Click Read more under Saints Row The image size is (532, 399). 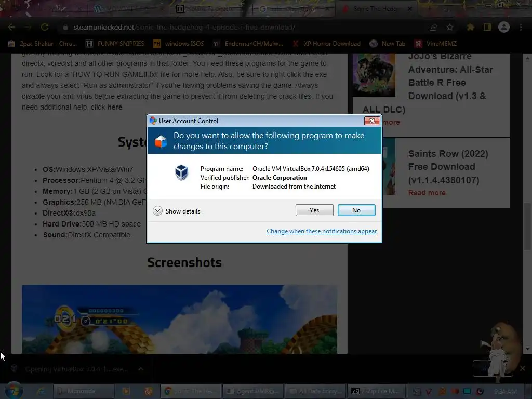pos(427,193)
